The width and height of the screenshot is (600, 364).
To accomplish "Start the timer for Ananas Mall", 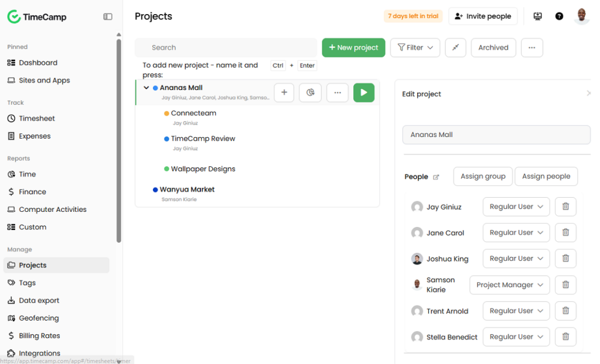I will (x=363, y=92).
